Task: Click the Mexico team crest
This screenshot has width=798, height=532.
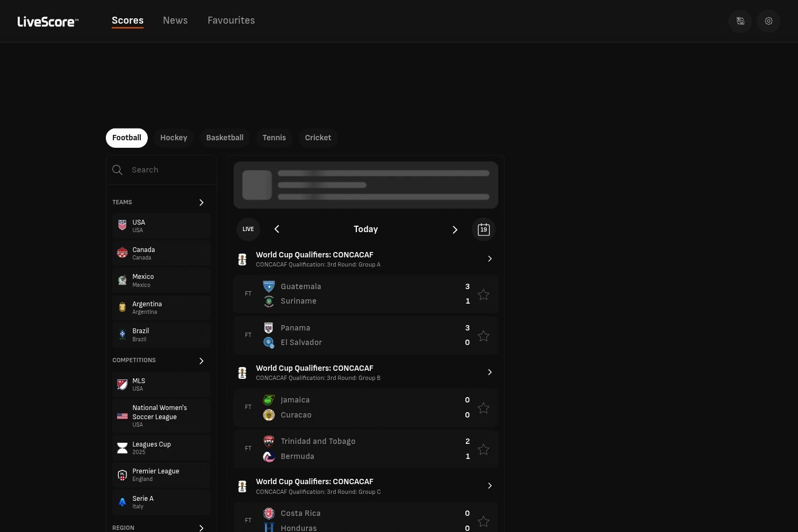Action: (x=123, y=281)
